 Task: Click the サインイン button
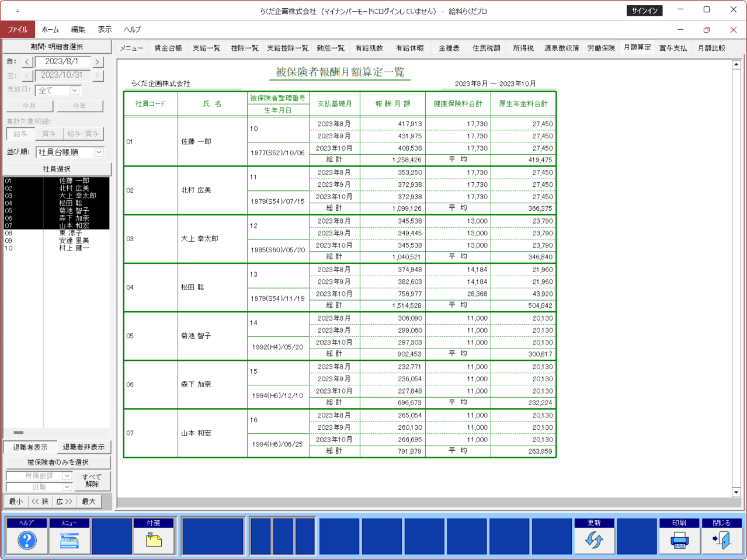coord(645,11)
